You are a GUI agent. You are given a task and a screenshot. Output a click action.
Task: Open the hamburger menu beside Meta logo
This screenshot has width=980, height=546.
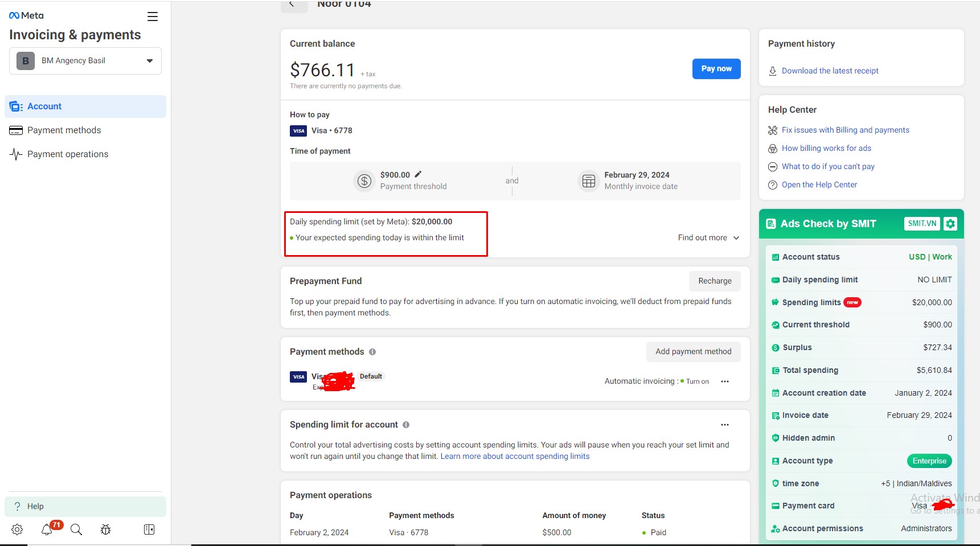[153, 17]
